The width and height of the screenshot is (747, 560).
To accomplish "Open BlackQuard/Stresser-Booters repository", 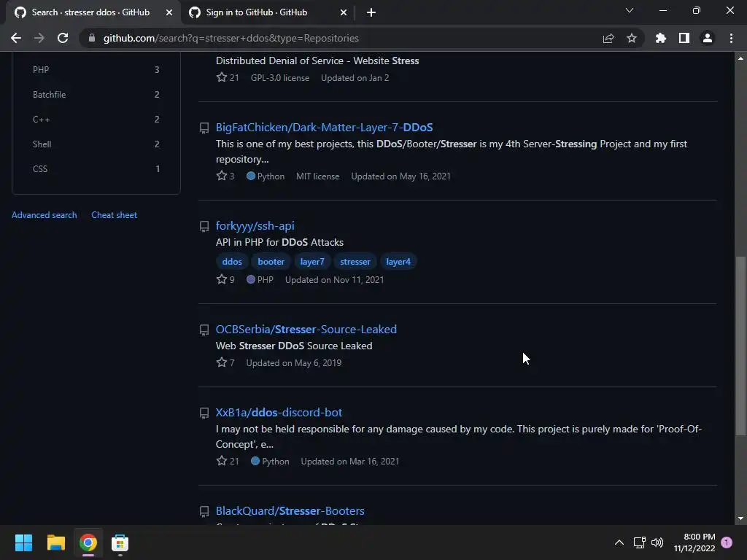I will 290,510.
